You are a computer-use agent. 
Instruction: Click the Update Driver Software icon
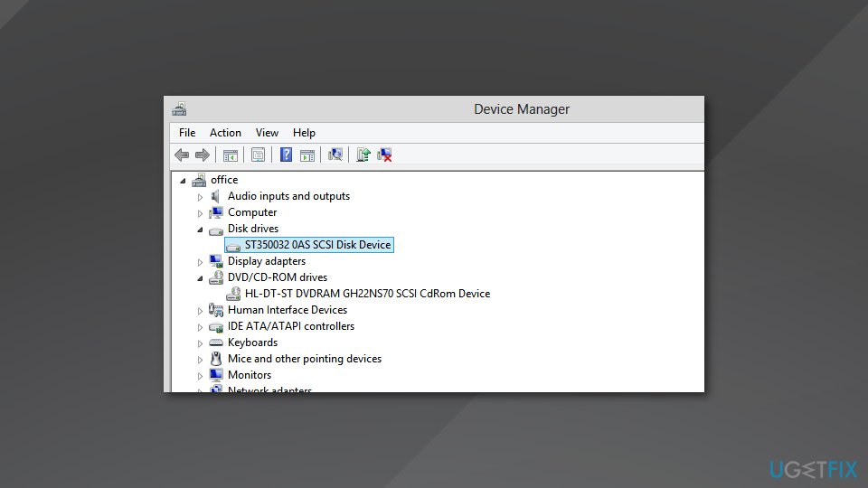click(363, 155)
